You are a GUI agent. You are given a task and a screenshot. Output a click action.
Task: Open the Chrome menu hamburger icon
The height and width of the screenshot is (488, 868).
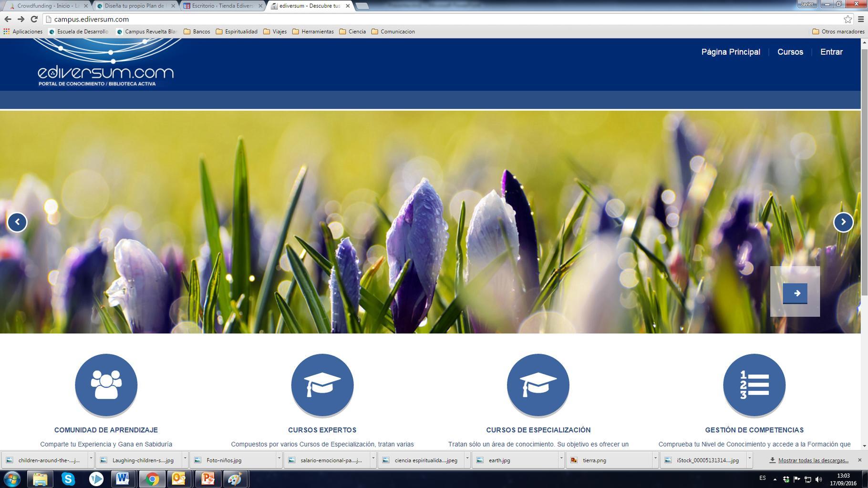tap(861, 19)
